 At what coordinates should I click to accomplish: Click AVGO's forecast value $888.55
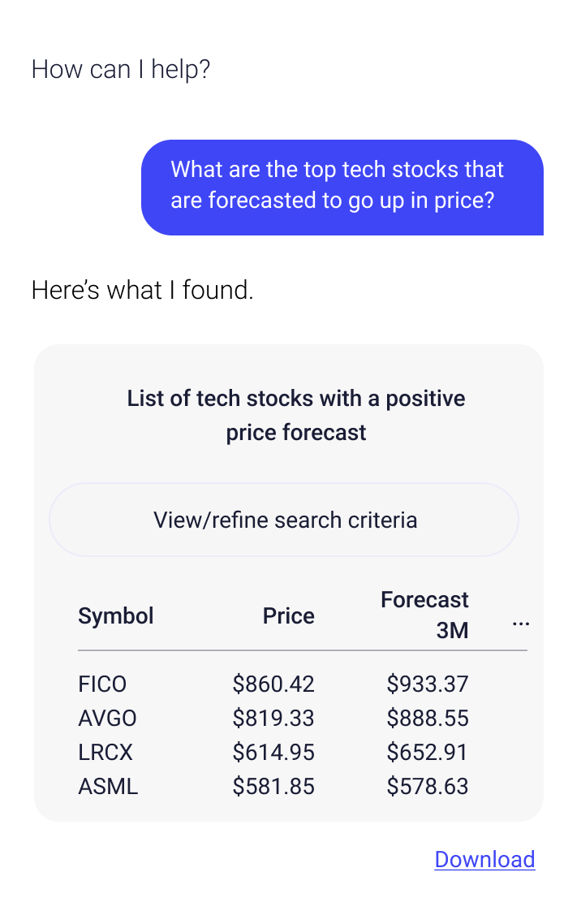pos(428,719)
